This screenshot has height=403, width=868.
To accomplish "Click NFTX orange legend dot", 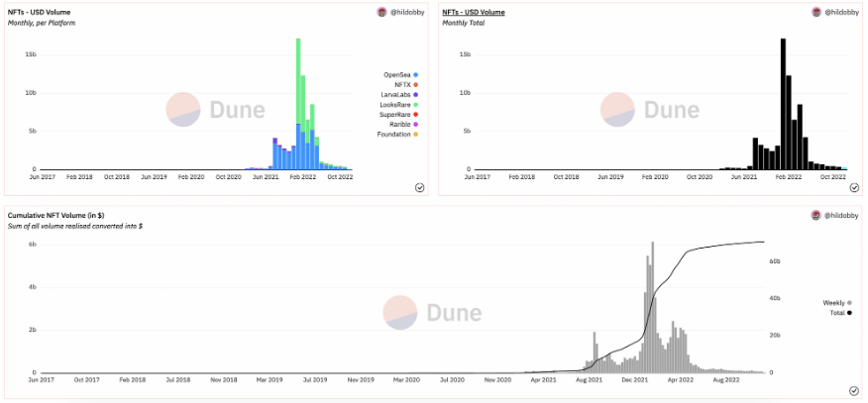I will point(416,84).
